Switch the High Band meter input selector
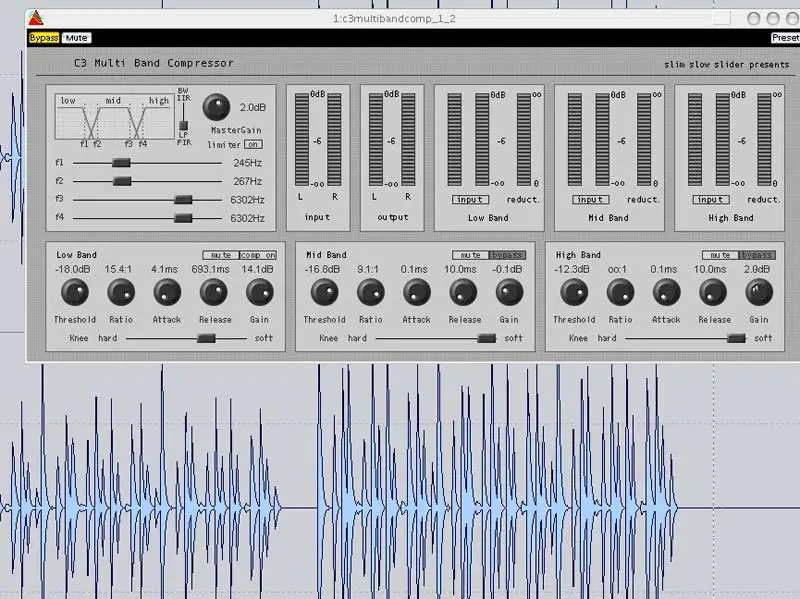 coord(710,199)
